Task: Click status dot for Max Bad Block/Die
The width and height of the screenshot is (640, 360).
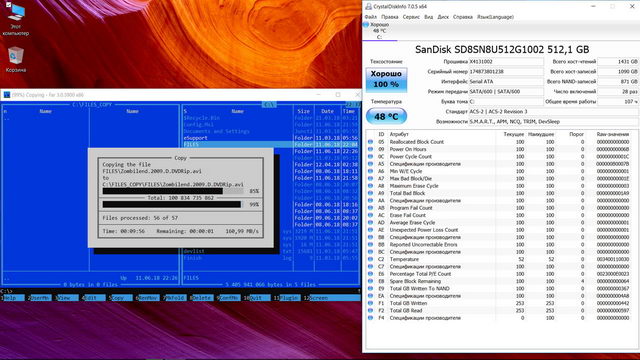Action: pyautogui.click(x=370, y=179)
